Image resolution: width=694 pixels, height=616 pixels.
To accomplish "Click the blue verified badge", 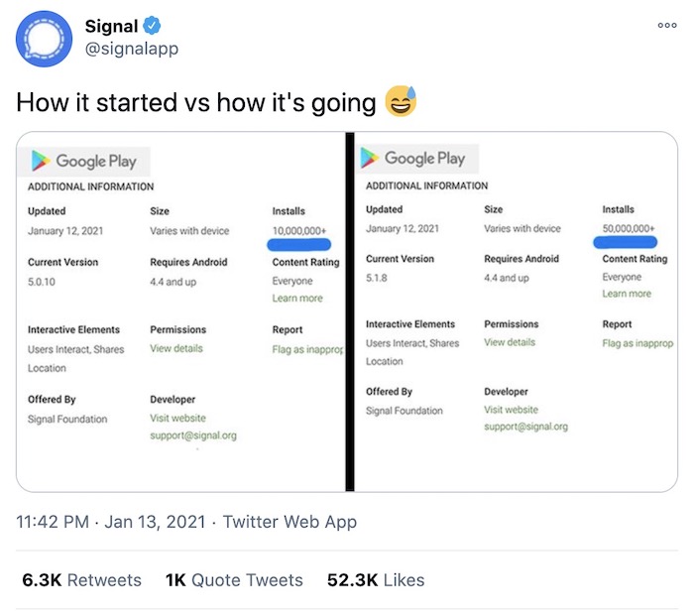I will [x=152, y=25].
